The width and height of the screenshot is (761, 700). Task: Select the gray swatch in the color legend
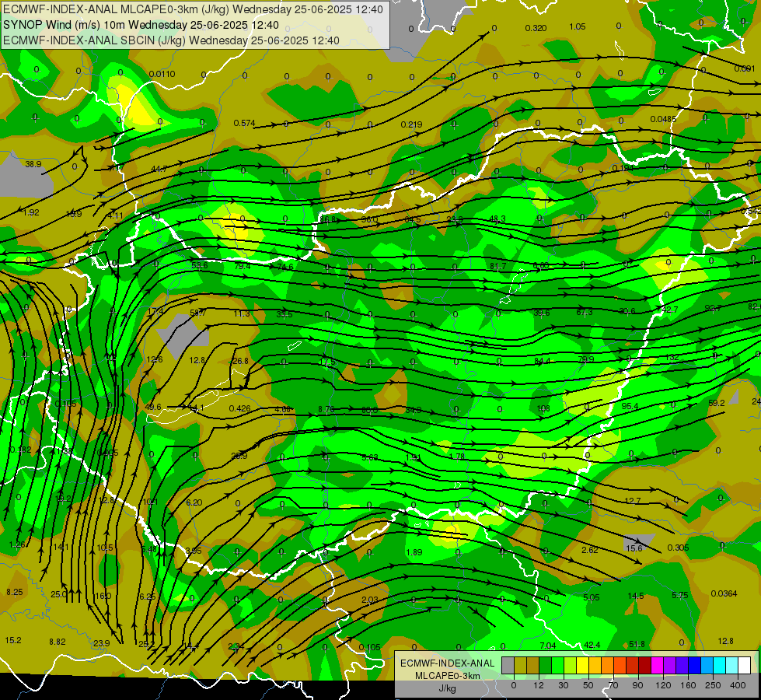[x=508, y=665]
